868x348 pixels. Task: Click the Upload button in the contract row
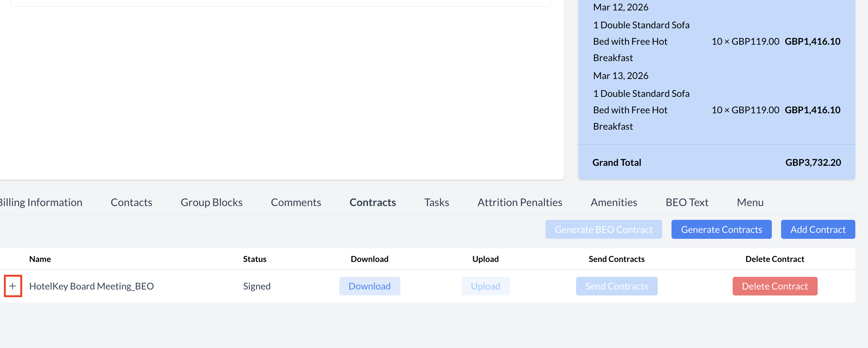click(485, 286)
